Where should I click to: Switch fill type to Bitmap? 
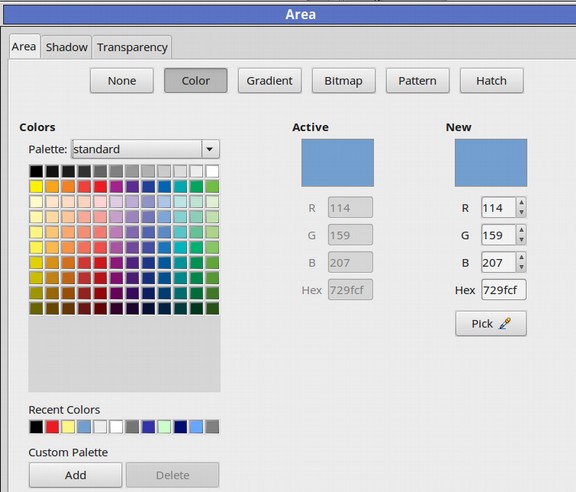[343, 80]
